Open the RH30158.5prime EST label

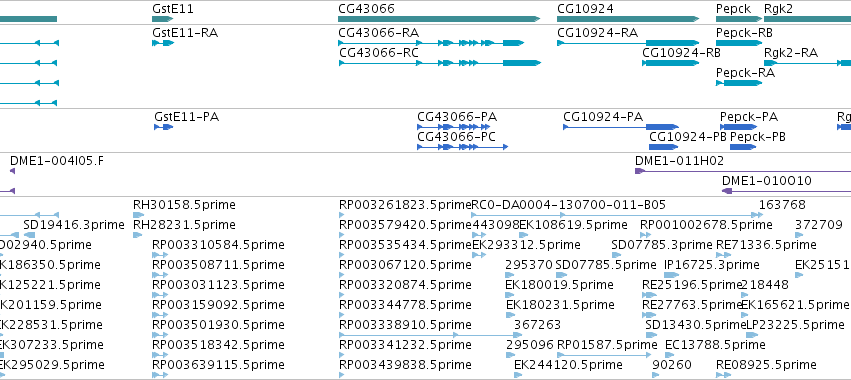[x=185, y=205]
